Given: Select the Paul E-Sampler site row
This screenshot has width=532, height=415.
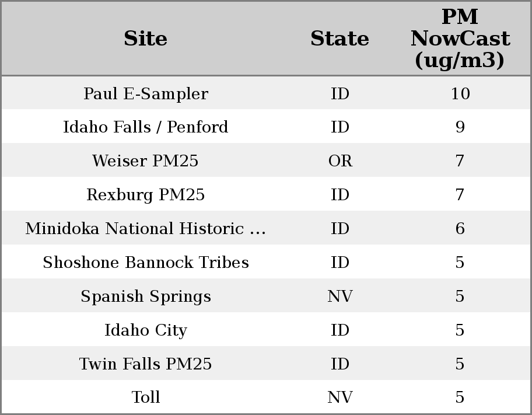Looking at the screenshot, I should 145,94.
